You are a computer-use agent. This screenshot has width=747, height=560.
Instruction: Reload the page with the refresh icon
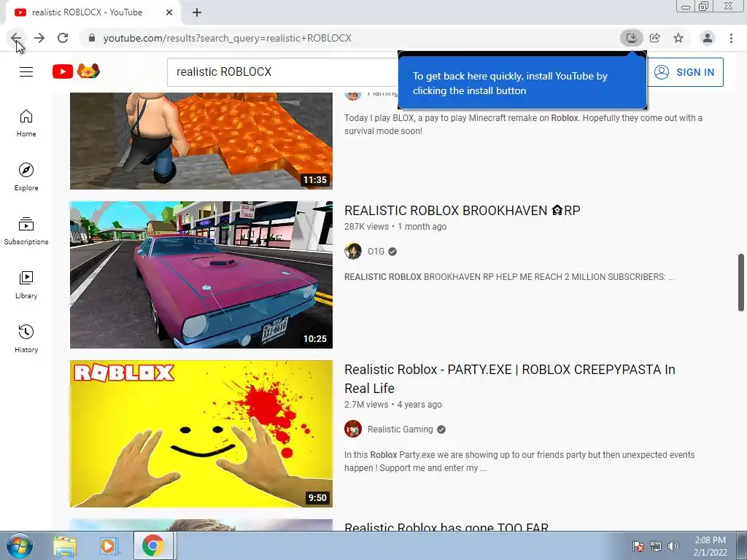coord(63,38)
